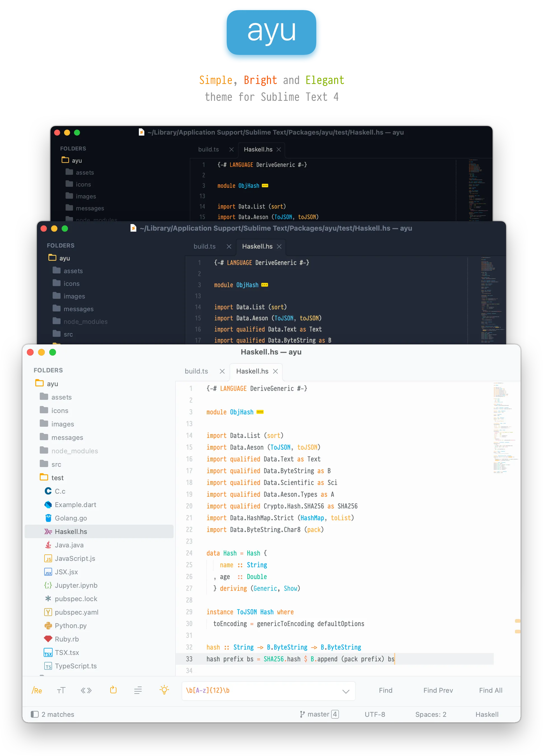This screenshot has height=756, width=543.
Task: Click the highlight matches lightbulb icon
Action: click(x=164, y=690)
